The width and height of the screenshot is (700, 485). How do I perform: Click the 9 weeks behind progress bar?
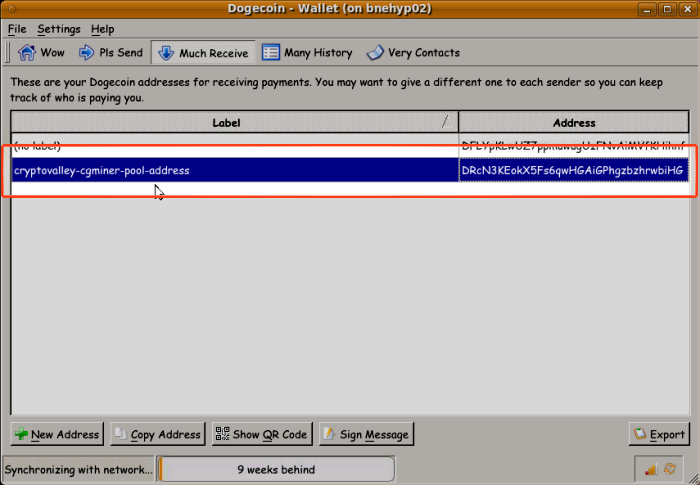tap(276, 469)
